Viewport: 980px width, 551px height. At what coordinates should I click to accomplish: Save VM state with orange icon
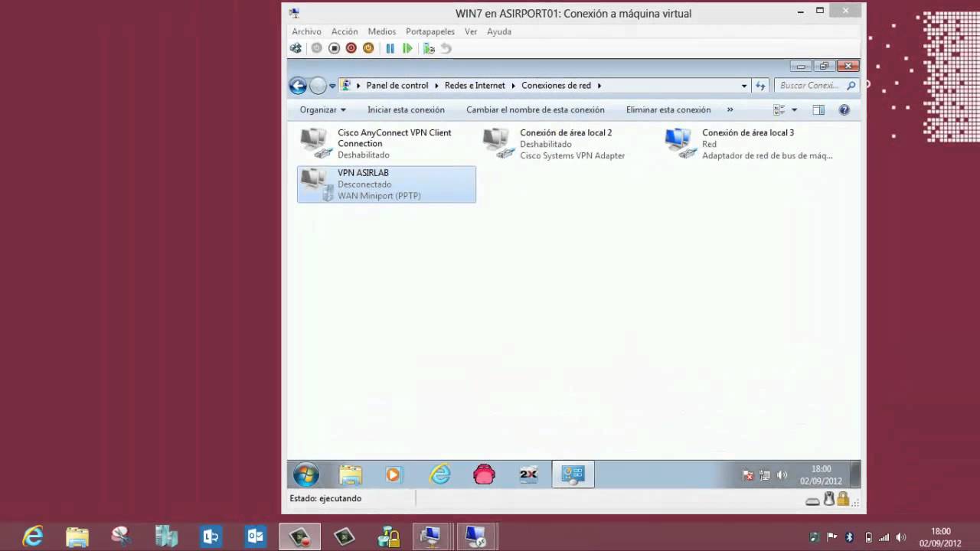point(368,48)
